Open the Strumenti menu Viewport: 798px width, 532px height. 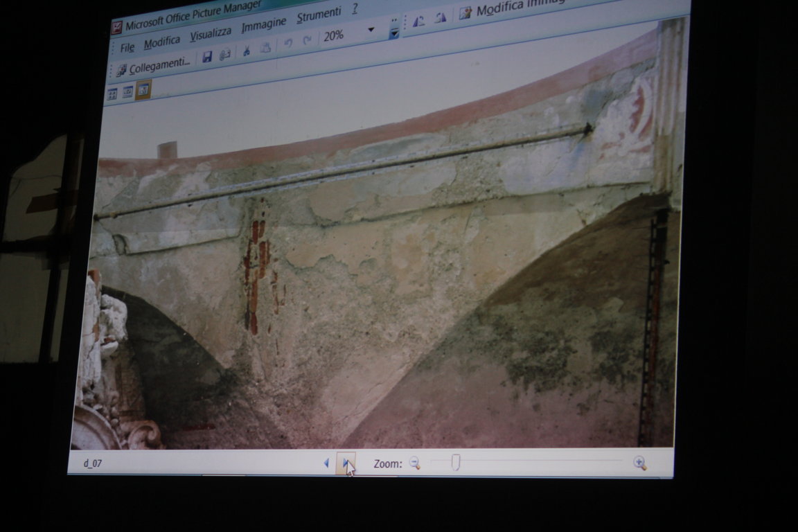tap(319, 15)
